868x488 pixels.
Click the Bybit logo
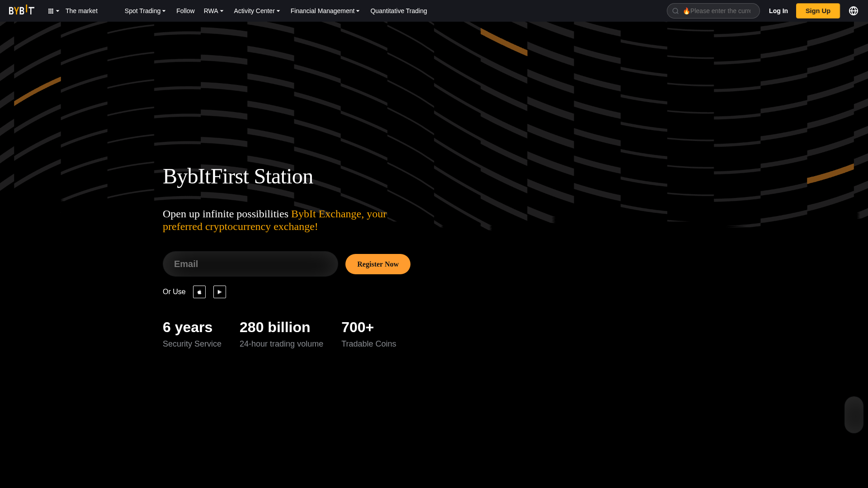(21, 10)
